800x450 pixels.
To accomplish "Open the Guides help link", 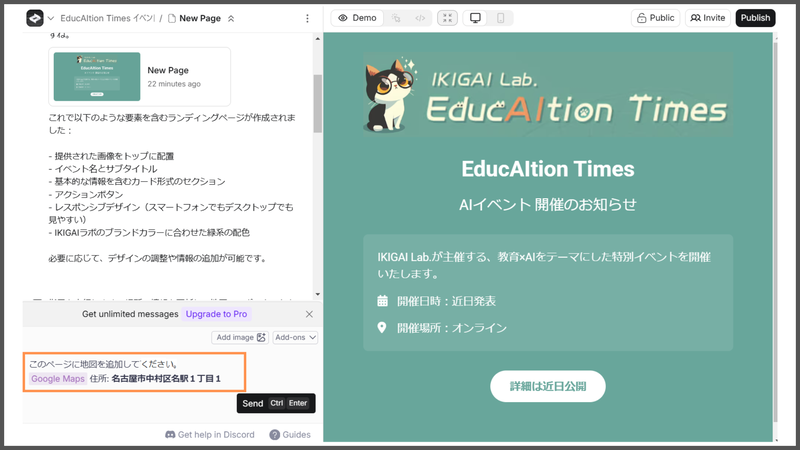I will [290, 435].
